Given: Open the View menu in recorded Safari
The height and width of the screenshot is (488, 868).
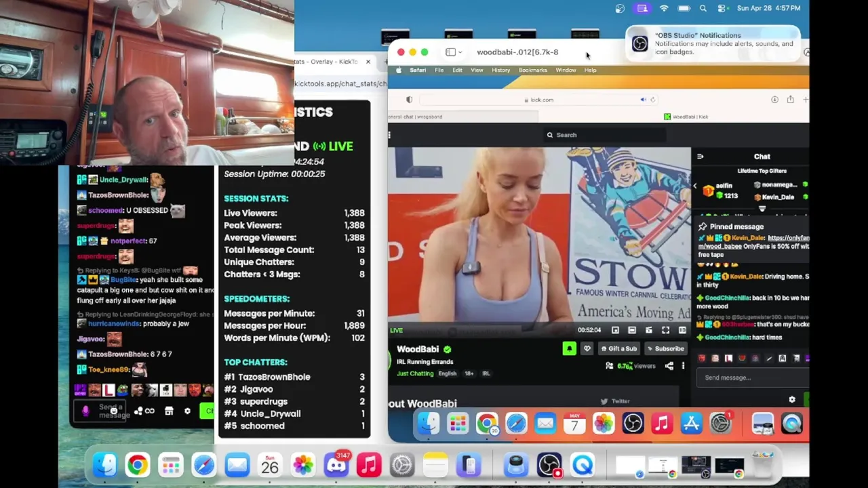Looking at the screenshot, I should (477, 70).
